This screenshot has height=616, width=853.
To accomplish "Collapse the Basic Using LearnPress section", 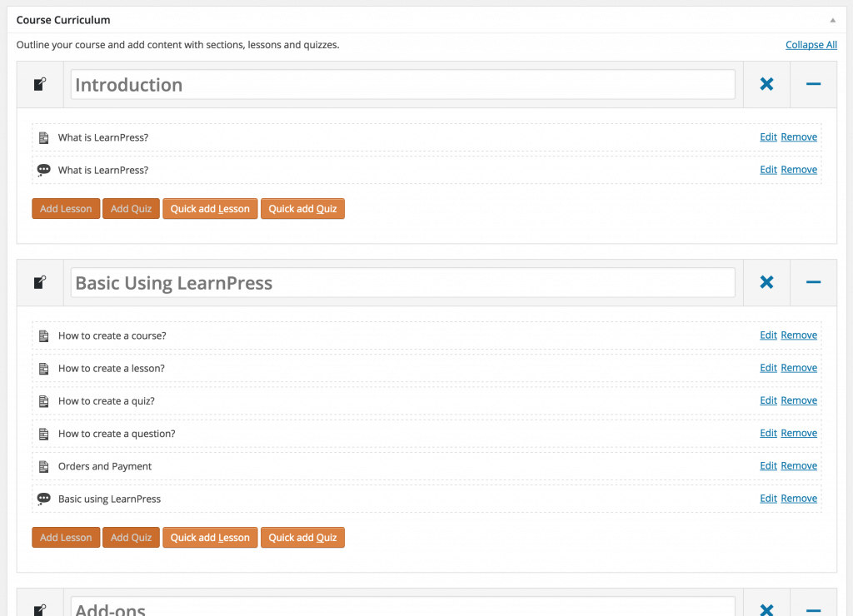I will point(813,281).
